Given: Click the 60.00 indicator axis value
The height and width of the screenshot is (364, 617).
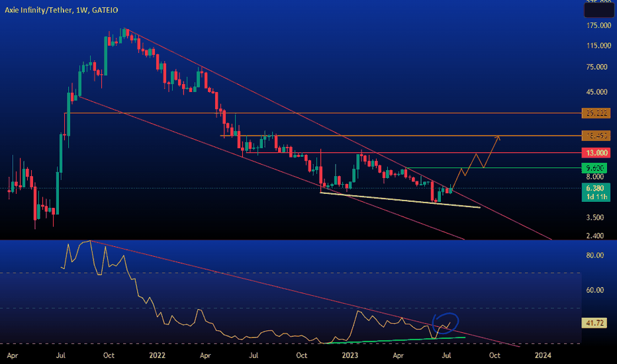Looking at the screenshot, I should 594,290.
